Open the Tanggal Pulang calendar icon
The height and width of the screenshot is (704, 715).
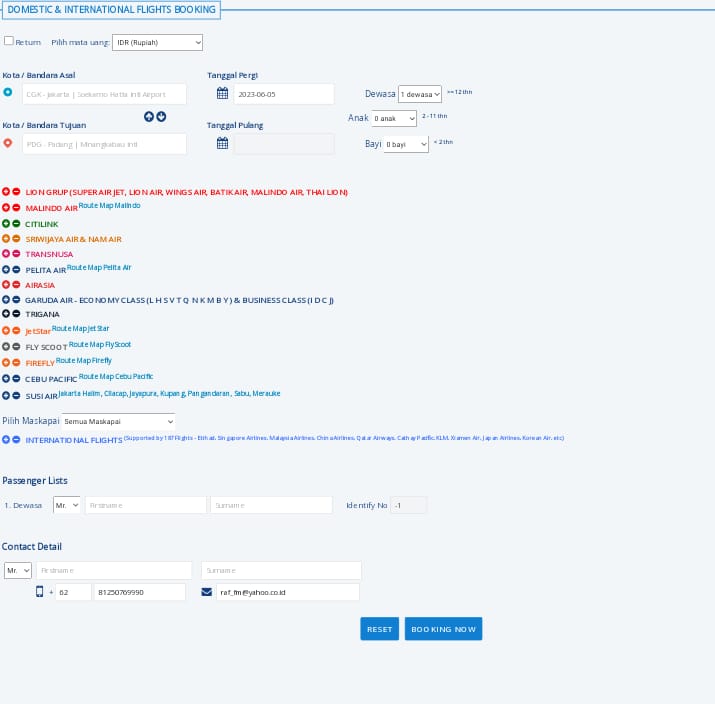tap(222, 143)
